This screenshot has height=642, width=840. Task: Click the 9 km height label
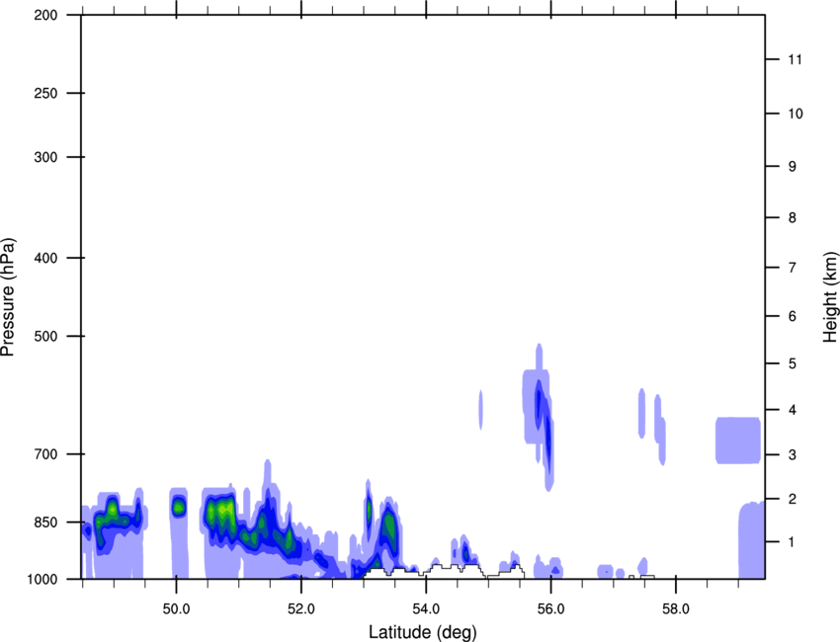[793, 167]
